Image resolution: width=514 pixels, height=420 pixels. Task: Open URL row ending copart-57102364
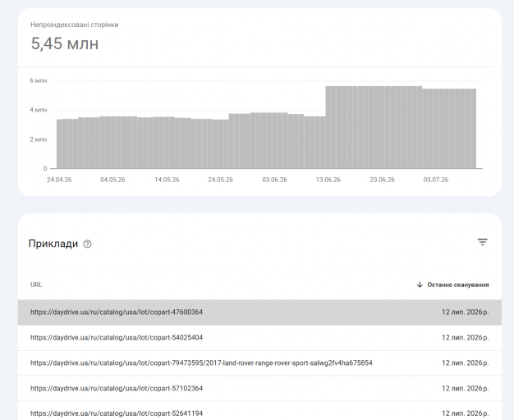click(259, 389)
